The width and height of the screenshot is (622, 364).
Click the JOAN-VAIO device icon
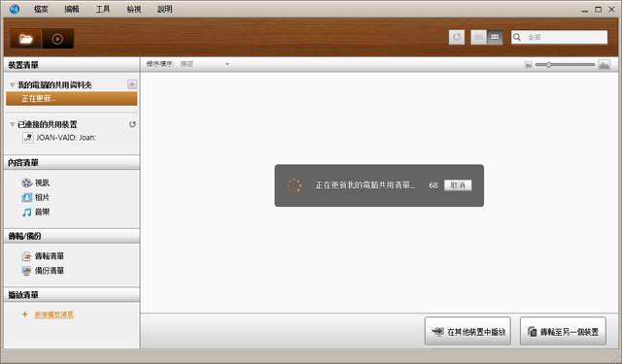(28, 138)
